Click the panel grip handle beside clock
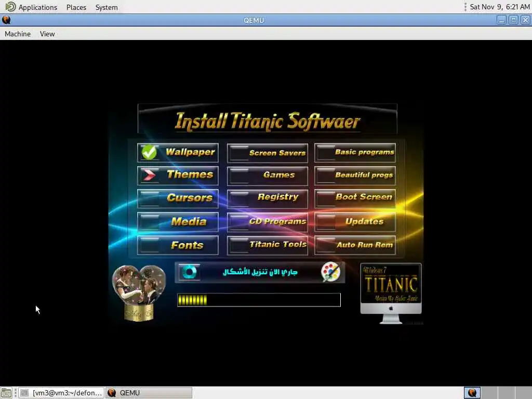The height and width of the screenshot is (399, 532). click(x=465, y=7)
